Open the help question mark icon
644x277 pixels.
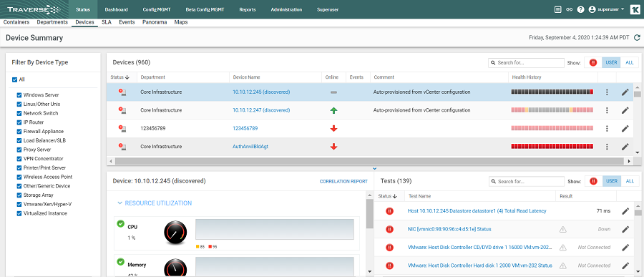[580, 9]
